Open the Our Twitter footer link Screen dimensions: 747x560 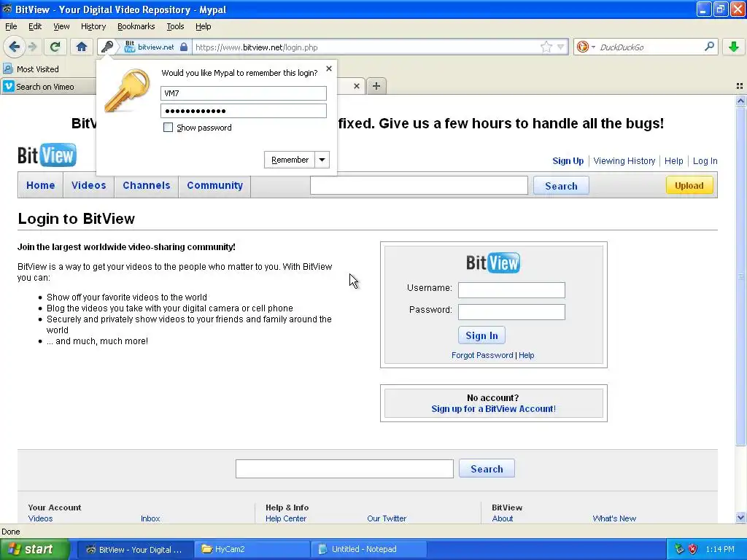click(387, 518)
